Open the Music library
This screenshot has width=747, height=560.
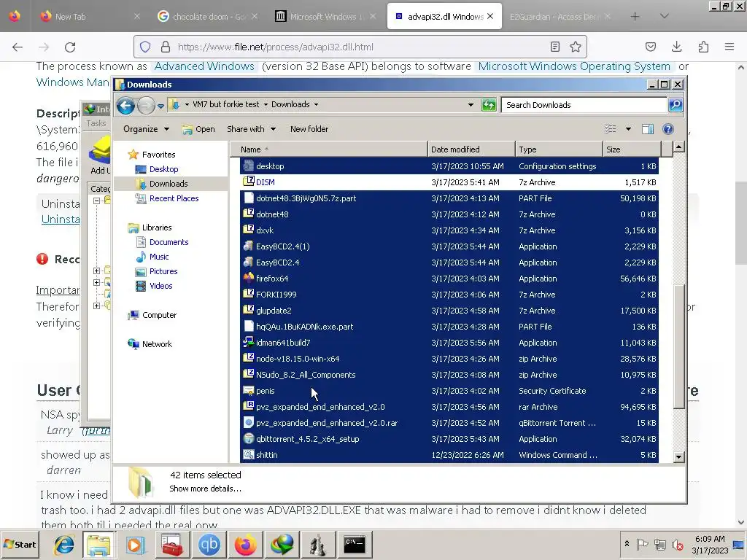pos(158,257)
